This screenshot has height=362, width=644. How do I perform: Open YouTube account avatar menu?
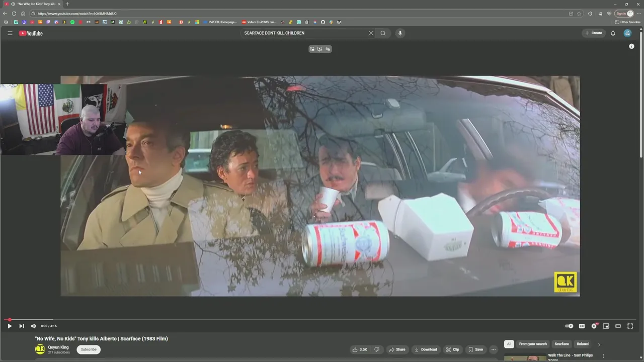[627, 33]
